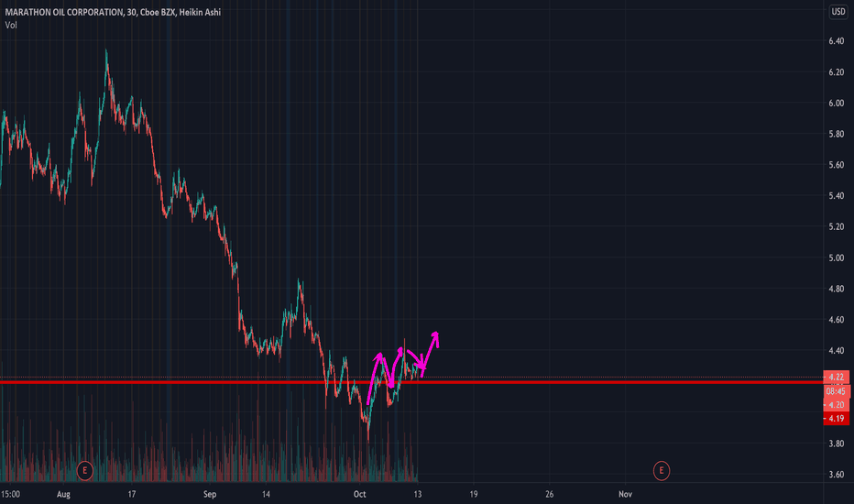Image resolution: width=854 pixels, height=504 pixels.
Task: Click the 4.40 price axis label
Action: (836, 351)
